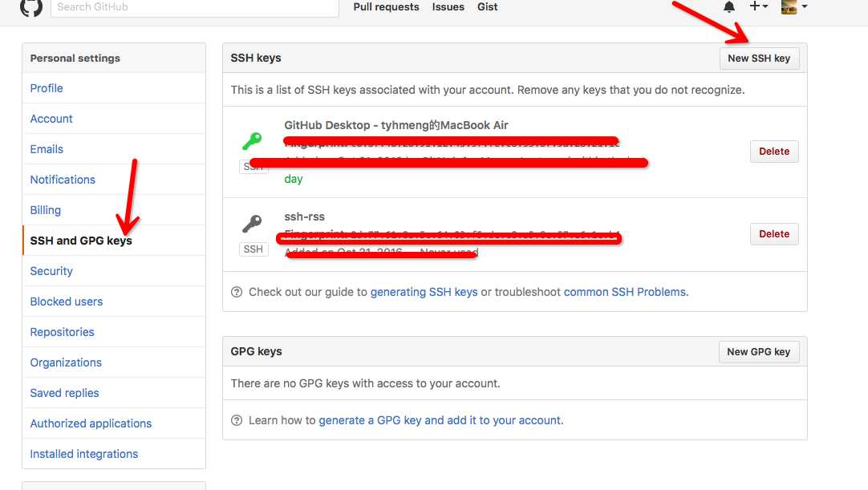
Task: Add a New SSH key
Action: [x=759, y=58]
